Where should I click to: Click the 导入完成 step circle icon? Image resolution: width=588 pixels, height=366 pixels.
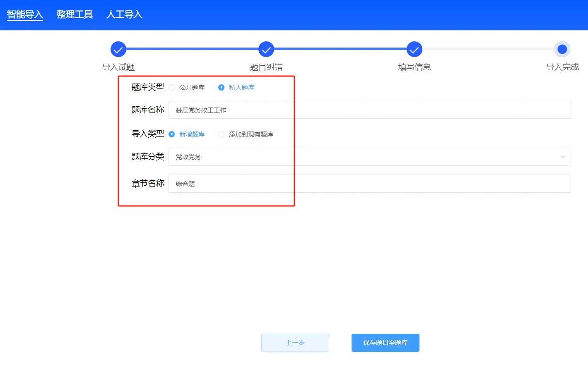point(562,49)
